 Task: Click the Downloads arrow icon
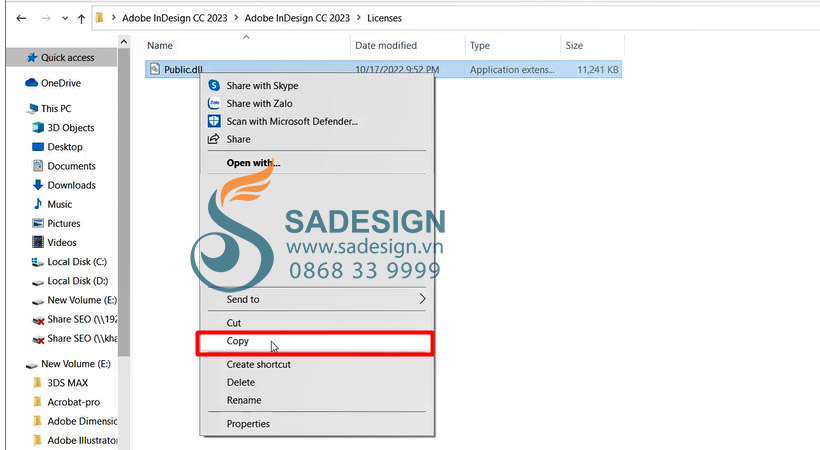(x=38, y=185)
